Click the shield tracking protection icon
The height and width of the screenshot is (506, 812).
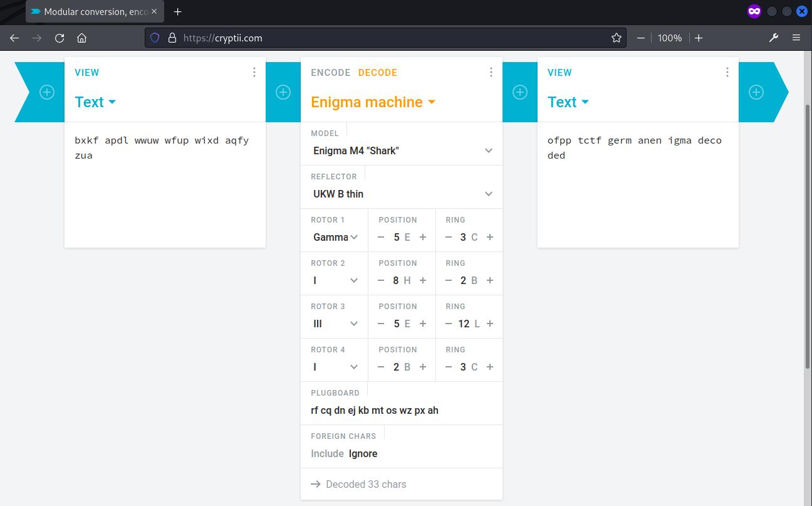(x=155, y=38)
